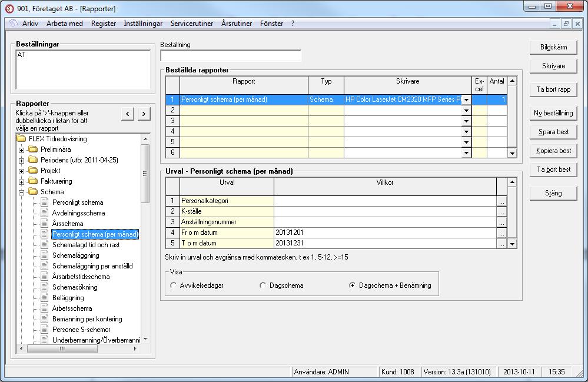Viewport: 588px width, 382px height.
Task: Collapse the Schema tree node
Action: click(21, 192)
